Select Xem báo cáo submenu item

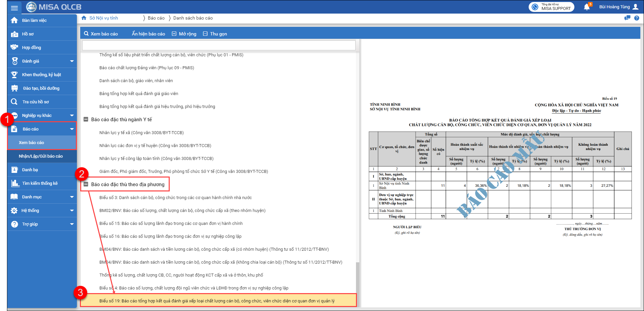pos(31,143)
